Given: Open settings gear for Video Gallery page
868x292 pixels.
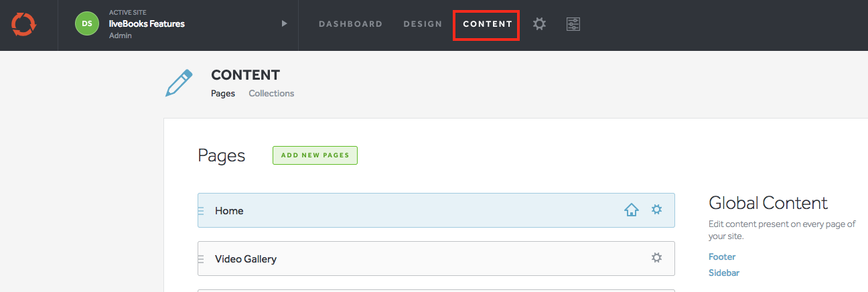Looking at the screenshot, I should point(656,258).
